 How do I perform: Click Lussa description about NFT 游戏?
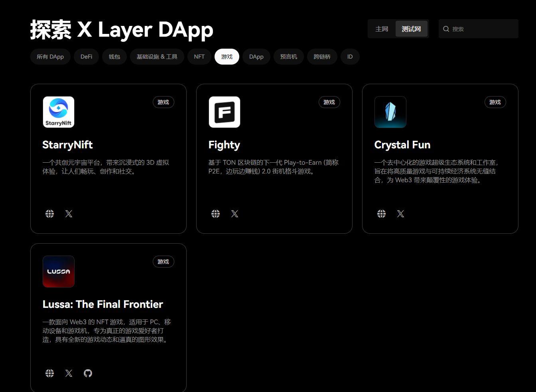[x=107, y=331]
